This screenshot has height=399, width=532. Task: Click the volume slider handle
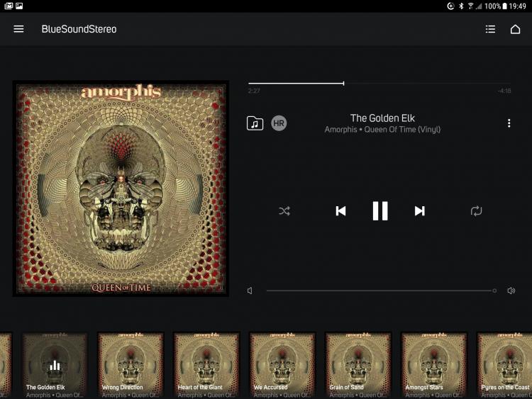coord(494,291)
